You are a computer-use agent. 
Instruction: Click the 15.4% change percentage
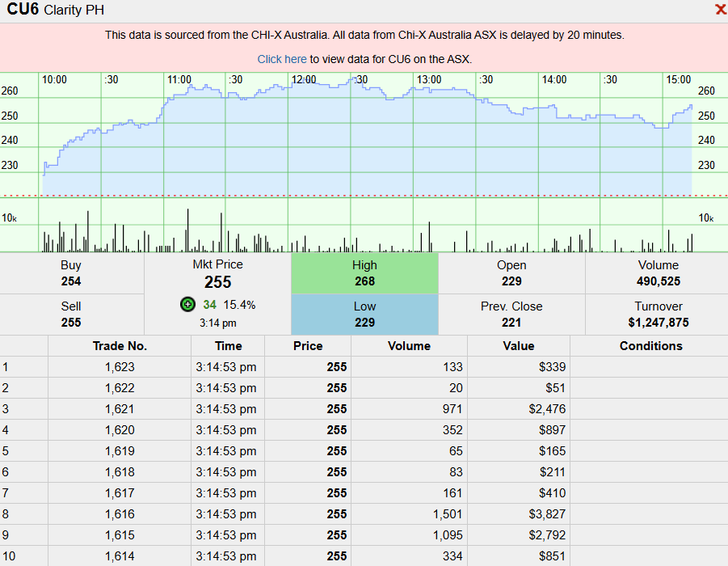[239, 305]
